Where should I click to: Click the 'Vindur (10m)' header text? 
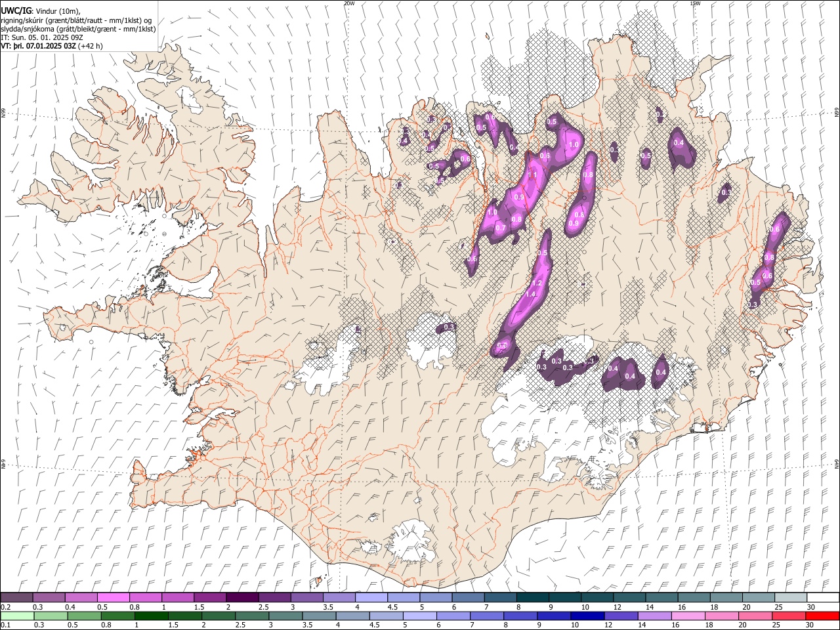[x=57, y=11]
